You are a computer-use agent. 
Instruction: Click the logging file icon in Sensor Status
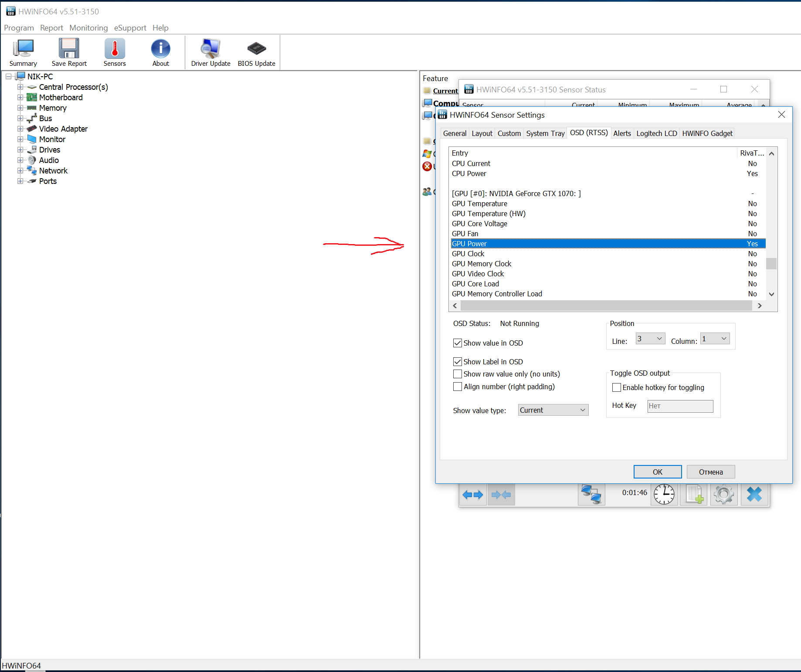(x=694, y=495)
